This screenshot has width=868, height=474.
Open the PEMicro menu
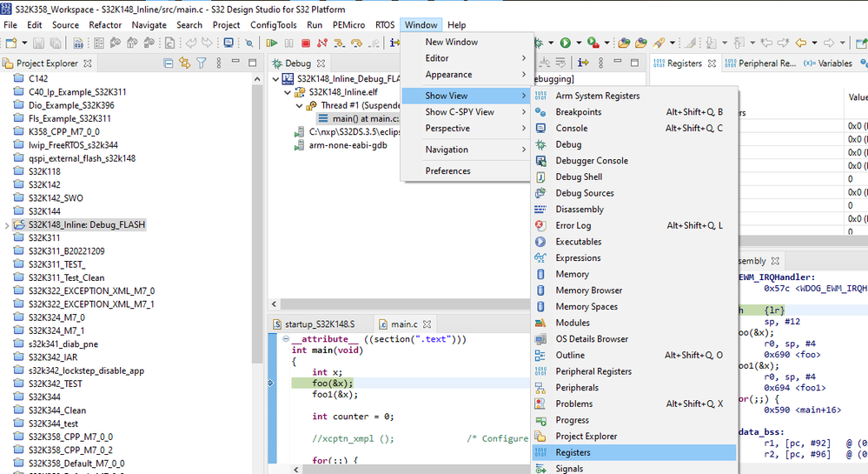348,25
